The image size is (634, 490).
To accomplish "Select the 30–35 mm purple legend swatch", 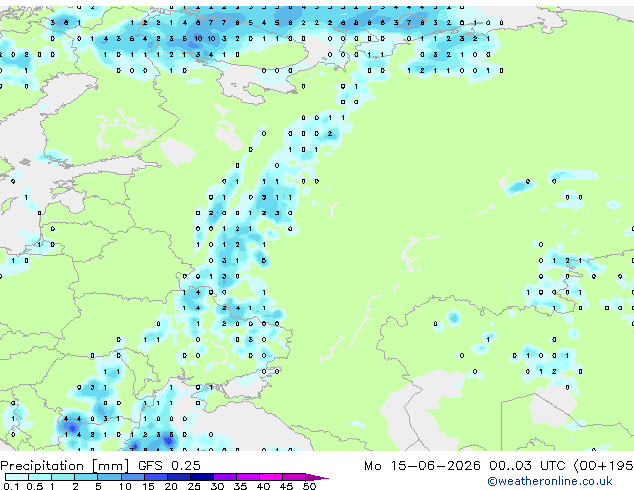I will [224, 477].
